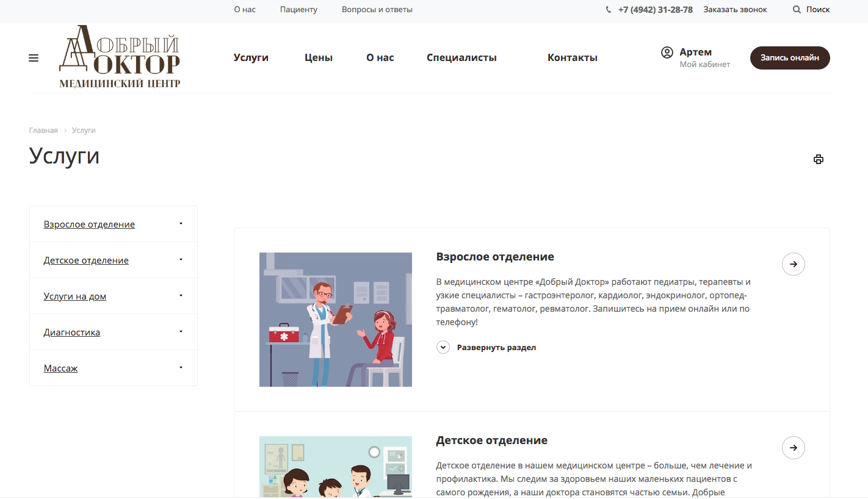This screenshot has width=868, height=499.
Task: Open Мой кабинет link
Action: [705, 65]
